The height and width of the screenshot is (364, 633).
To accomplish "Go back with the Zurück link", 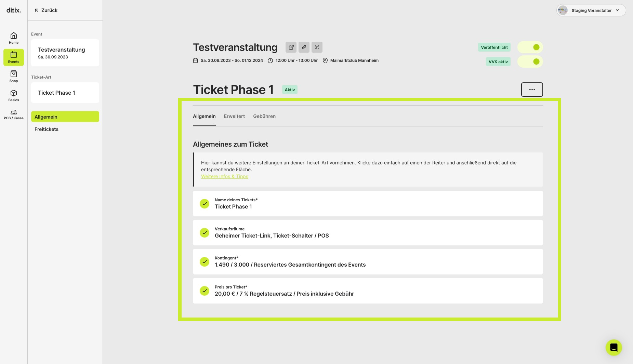I will pos(46,10).
